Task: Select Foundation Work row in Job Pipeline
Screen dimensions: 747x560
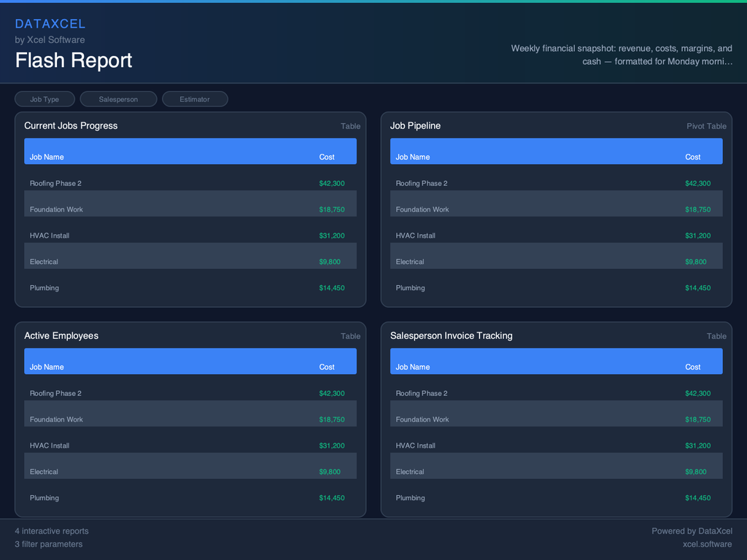Action: point(422,209)
